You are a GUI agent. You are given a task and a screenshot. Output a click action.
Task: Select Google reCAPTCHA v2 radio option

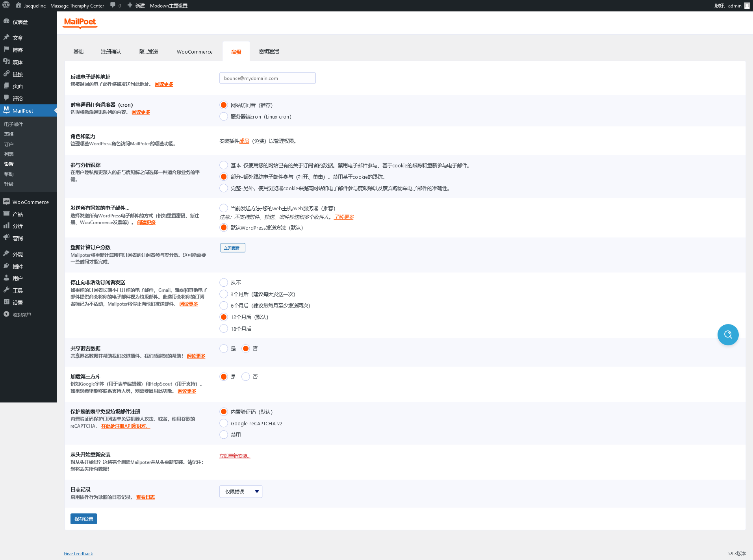(224, 423)
